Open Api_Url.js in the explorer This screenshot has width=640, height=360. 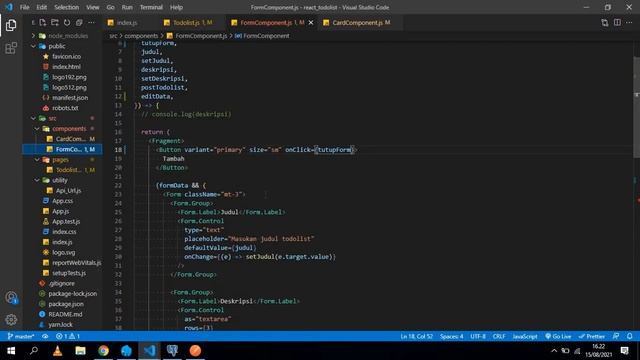tap(68, 191)
